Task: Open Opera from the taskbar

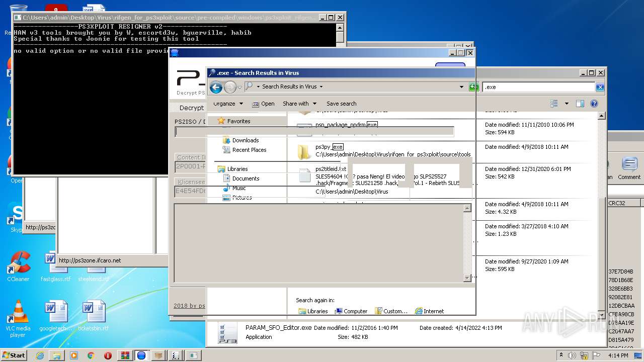Action: pos(108,355)
